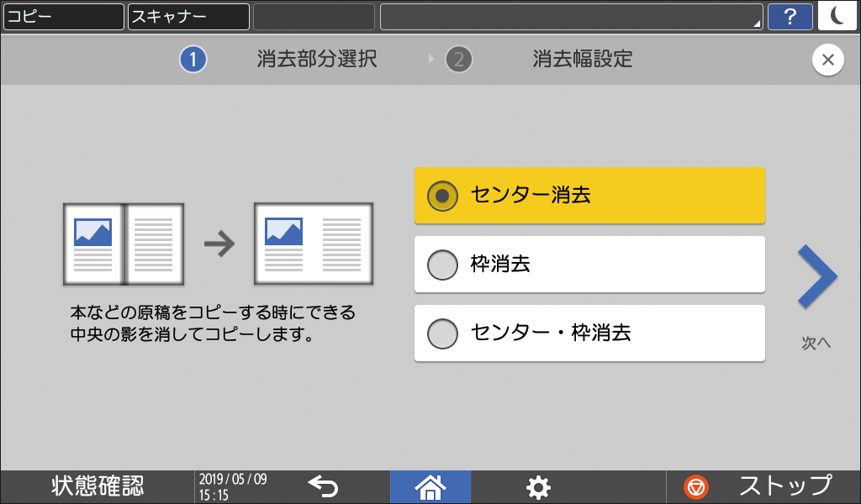Open the 消去幅設定 step
Viewport: 861px width, 504px height.
(x=580, y=60)
